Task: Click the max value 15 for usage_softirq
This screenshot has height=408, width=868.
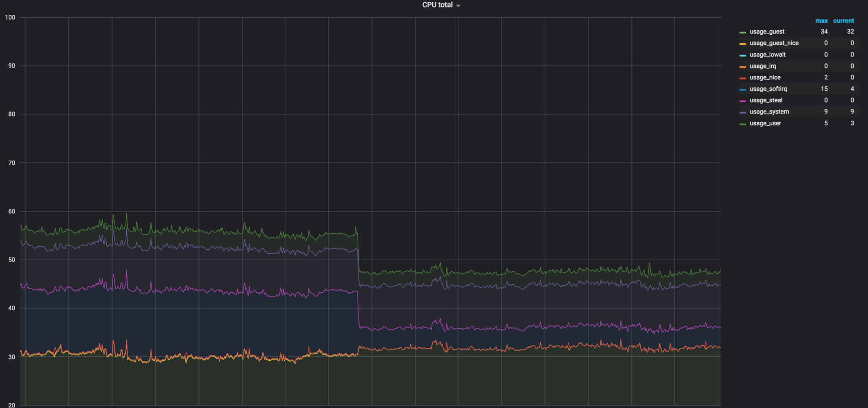Action: (x=824, y=88)
